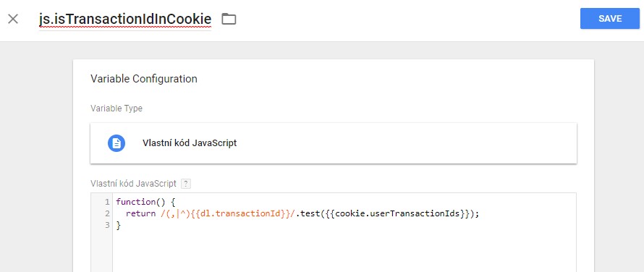The height and width of the screenshot is (272, 644).
Task: Click the blue document icon for JavaScript type
Action: tap(116, 143)
